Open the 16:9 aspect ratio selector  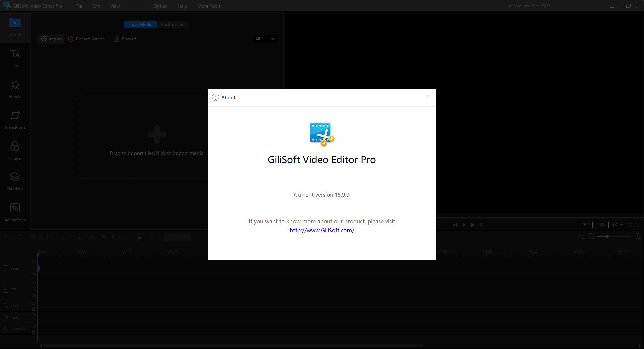point(586,225)
